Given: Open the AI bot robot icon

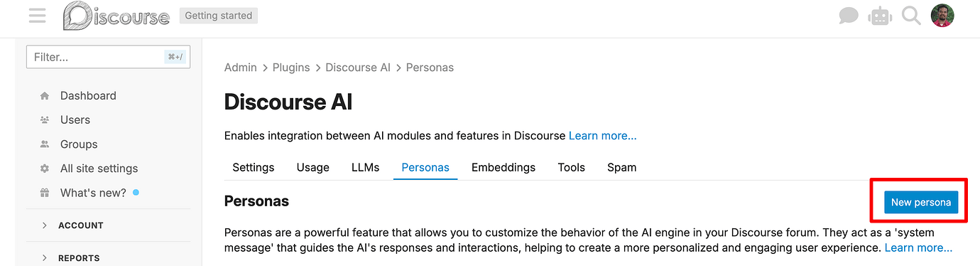Looking at the screenshot, I should pos(880,16).
